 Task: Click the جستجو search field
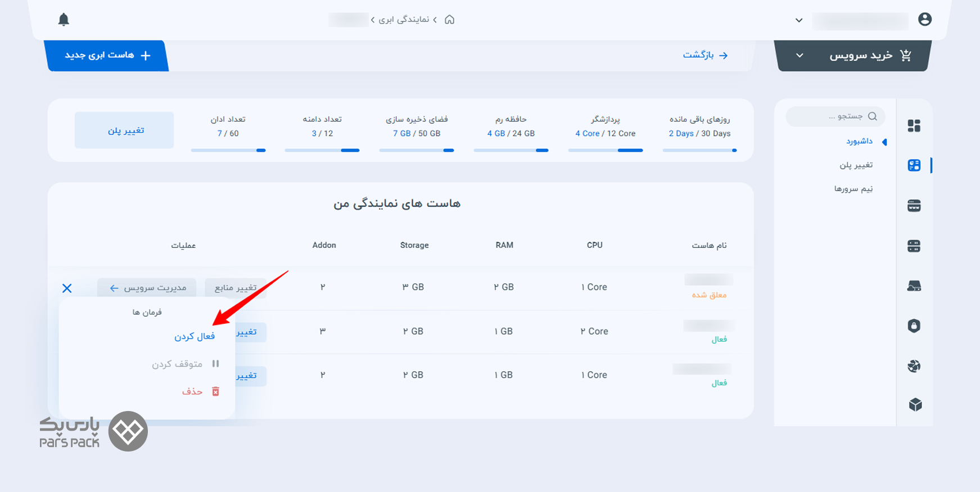[x=836, y=116]
